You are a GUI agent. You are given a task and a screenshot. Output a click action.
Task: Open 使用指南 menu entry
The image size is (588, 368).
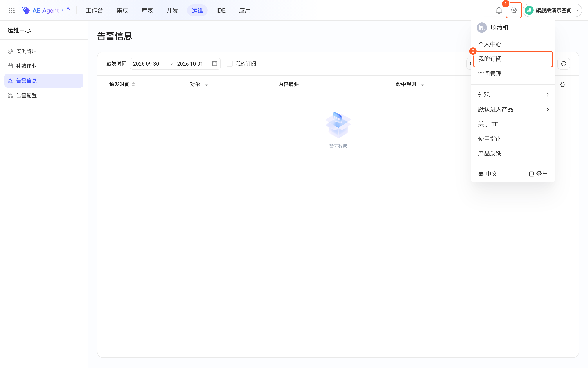click(x=513, y=139)
